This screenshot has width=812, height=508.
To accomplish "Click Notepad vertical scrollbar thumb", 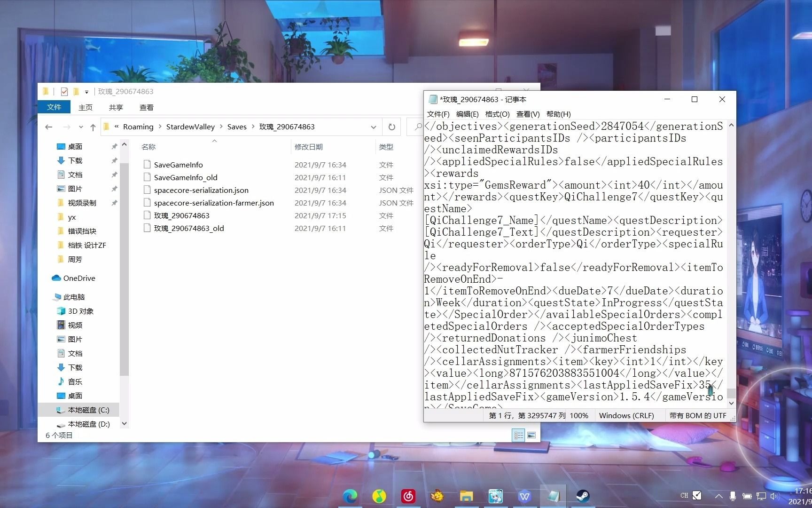I will click(731, 393).
